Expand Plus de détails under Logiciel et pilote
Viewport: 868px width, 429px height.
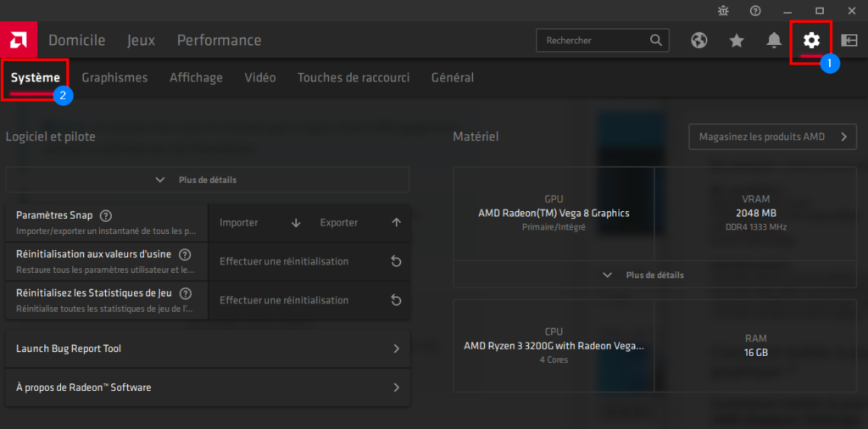208,180
